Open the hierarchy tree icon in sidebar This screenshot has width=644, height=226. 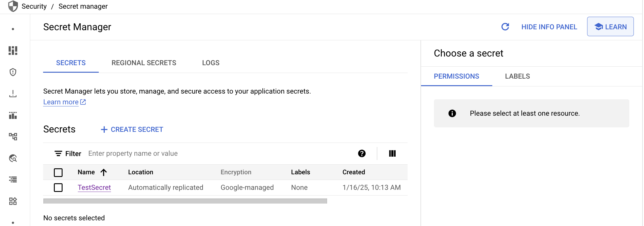point(13,137)
